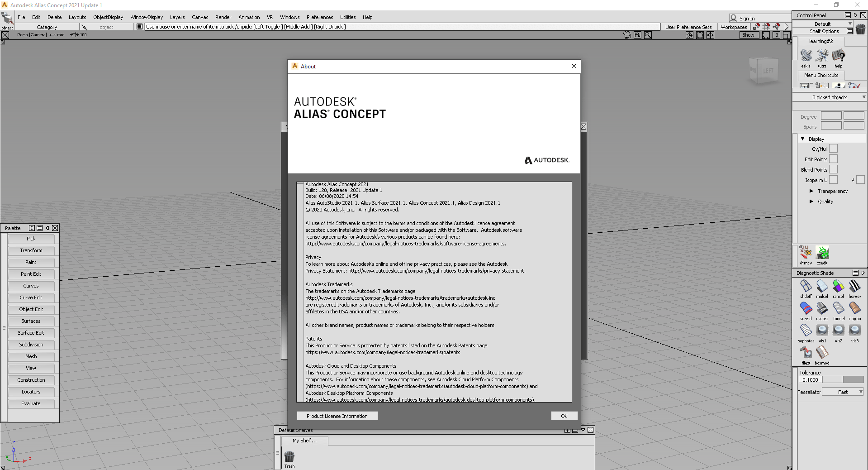Select the sophotes isophotes shade icon
Viewport: 868px width, 470px height.
806,331
